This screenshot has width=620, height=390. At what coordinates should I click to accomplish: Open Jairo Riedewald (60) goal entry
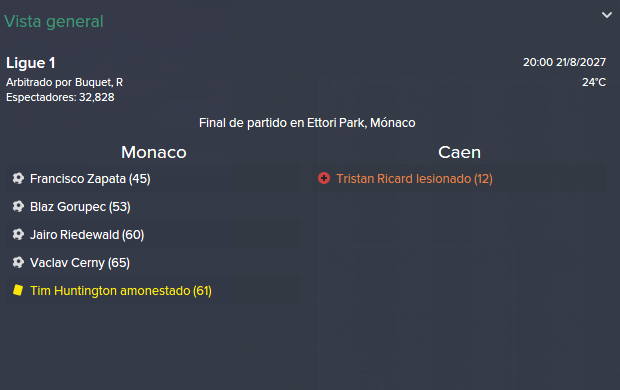(87, 235)
